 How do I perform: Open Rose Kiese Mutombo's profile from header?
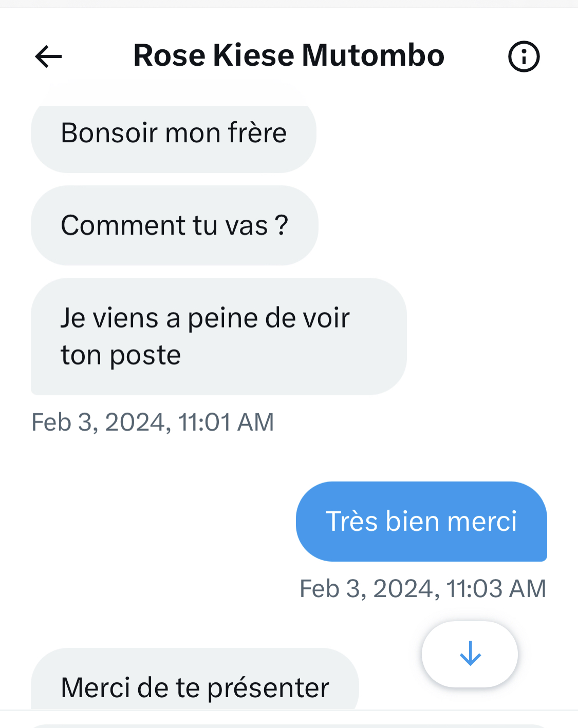point(289,55)
